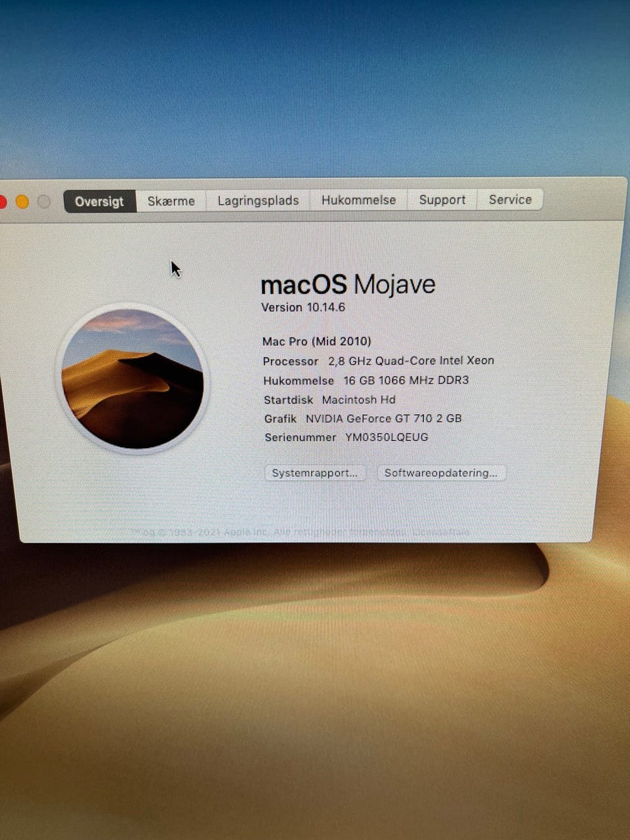The width and height of the screenshot is (630, 840).
Task: Switch to the Support tab
Action: [442, 199]
